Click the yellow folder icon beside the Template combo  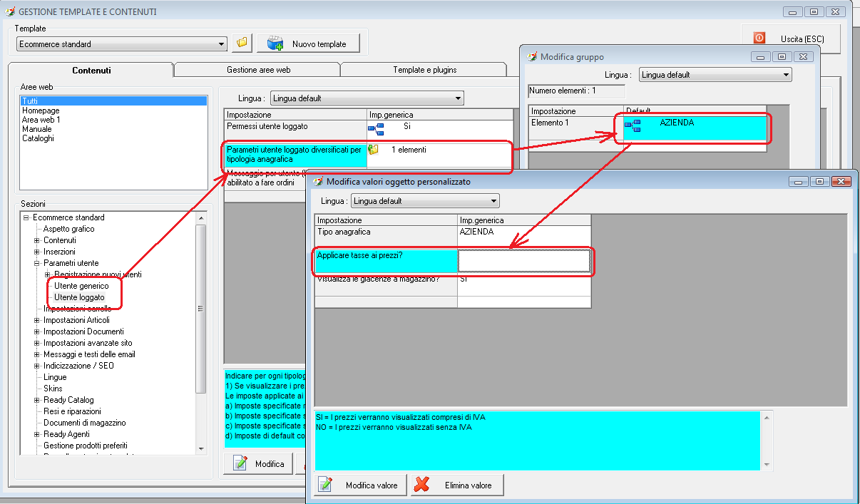pos(242,43)
